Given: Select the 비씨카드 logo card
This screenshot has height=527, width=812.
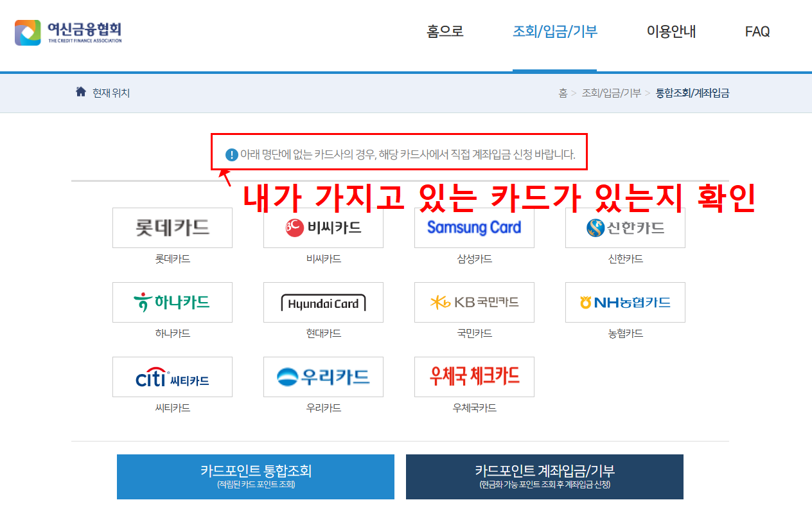Looking at the screenshot, I should pos(323,228).
